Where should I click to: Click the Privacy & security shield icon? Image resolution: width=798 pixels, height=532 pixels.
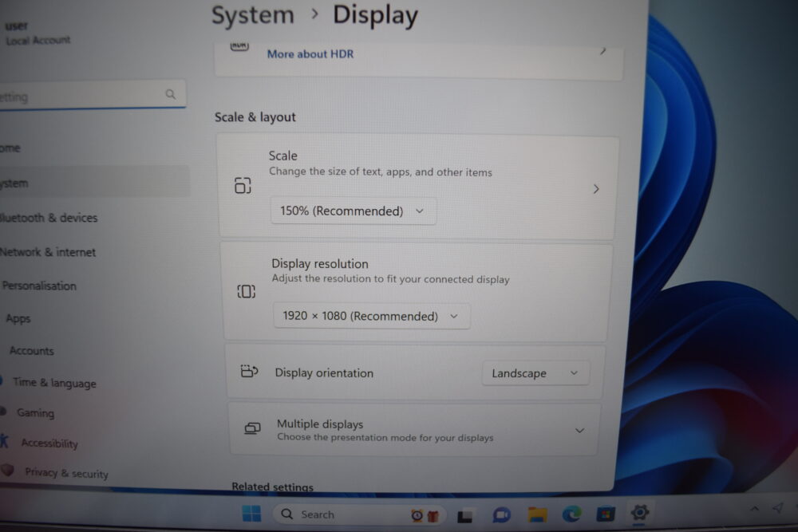(x=8, y=470)
